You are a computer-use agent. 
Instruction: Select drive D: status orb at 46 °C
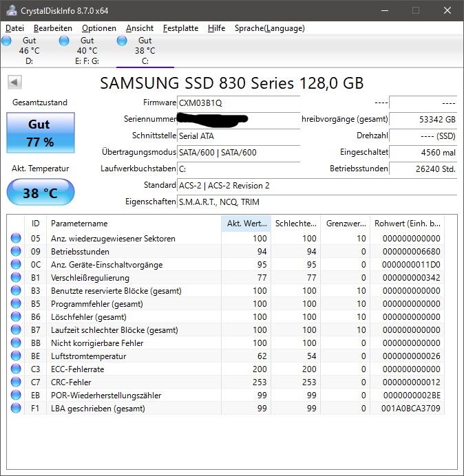(6, 41)
